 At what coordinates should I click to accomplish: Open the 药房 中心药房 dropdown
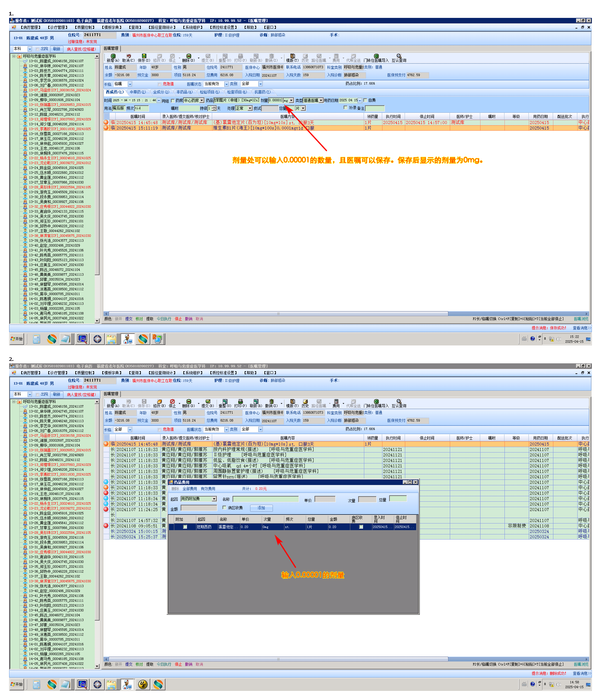(202, 100)
